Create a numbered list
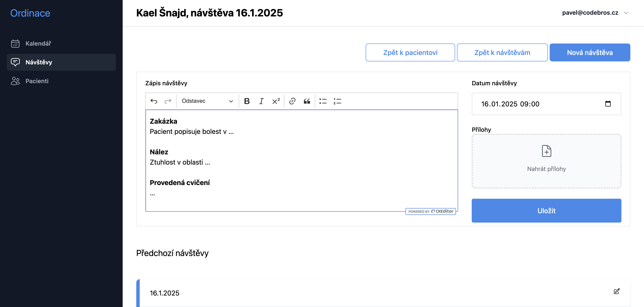644x307 pixels. [337, 101]
